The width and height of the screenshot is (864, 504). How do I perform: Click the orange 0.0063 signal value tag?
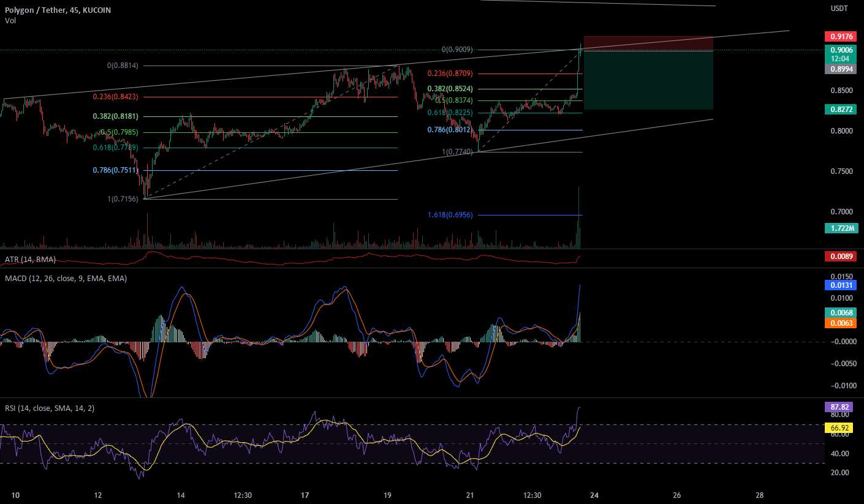[841, 323]
